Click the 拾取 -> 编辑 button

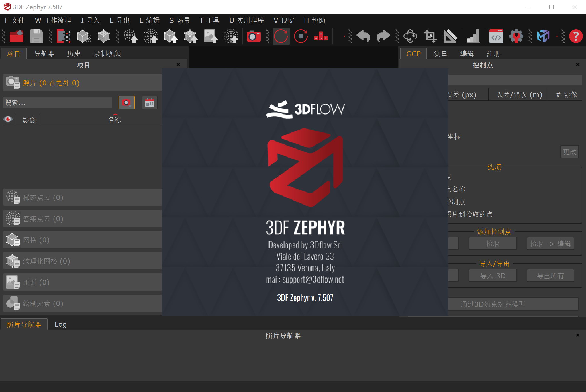point(550,244)
